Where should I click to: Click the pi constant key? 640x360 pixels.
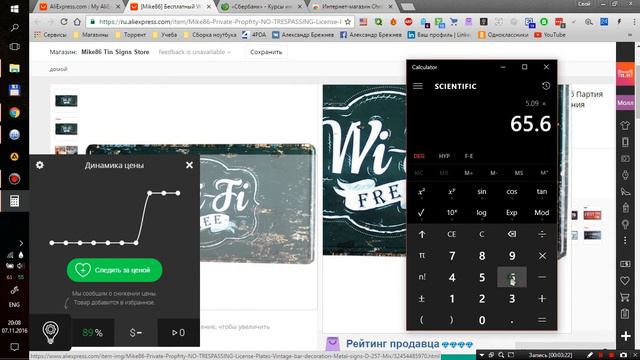tap(422, 256)
